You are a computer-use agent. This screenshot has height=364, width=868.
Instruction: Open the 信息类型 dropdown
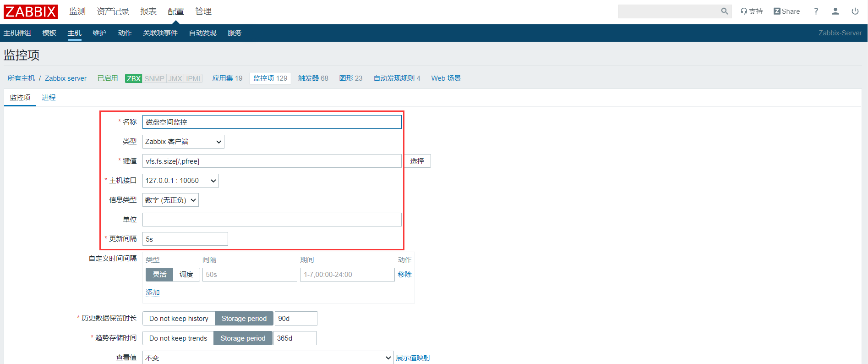[x=170, y=200]
